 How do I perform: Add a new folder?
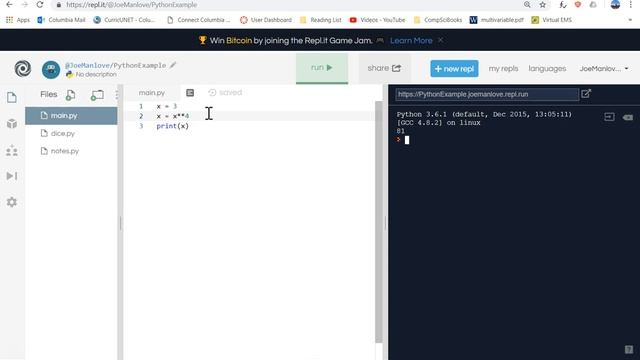[97, 95]
